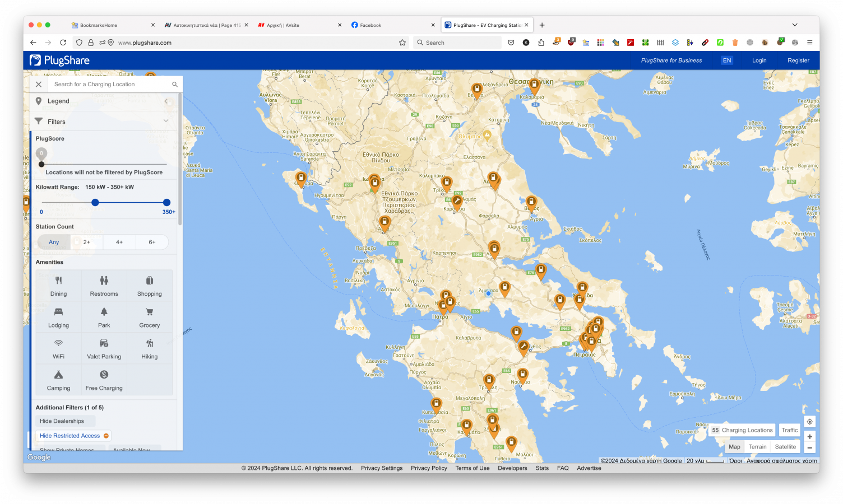Toggle the Park amenity filter
843x504 pixels.
click(104, 318)
